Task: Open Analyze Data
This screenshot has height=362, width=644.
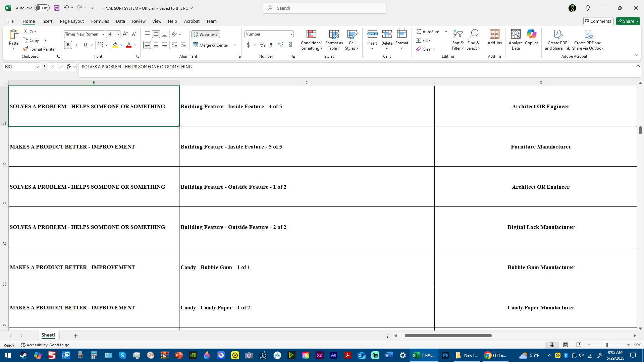Action: click(x=516, y=40)
